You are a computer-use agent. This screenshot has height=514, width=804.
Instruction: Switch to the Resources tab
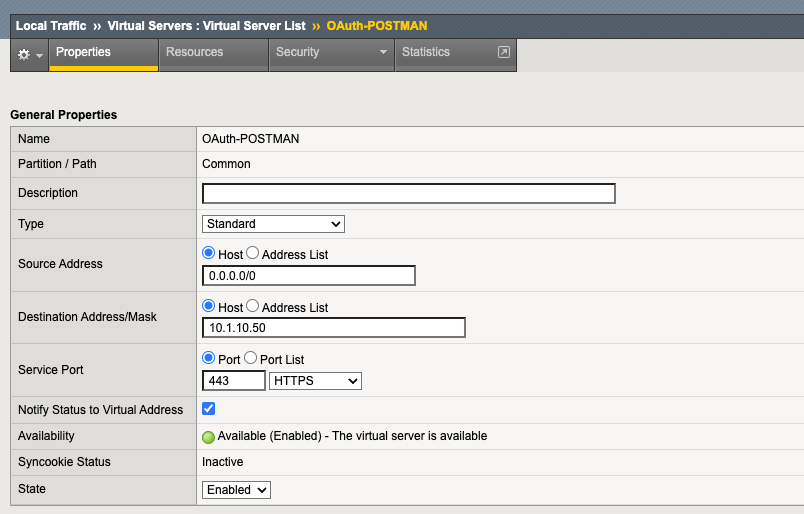[195, 52]
